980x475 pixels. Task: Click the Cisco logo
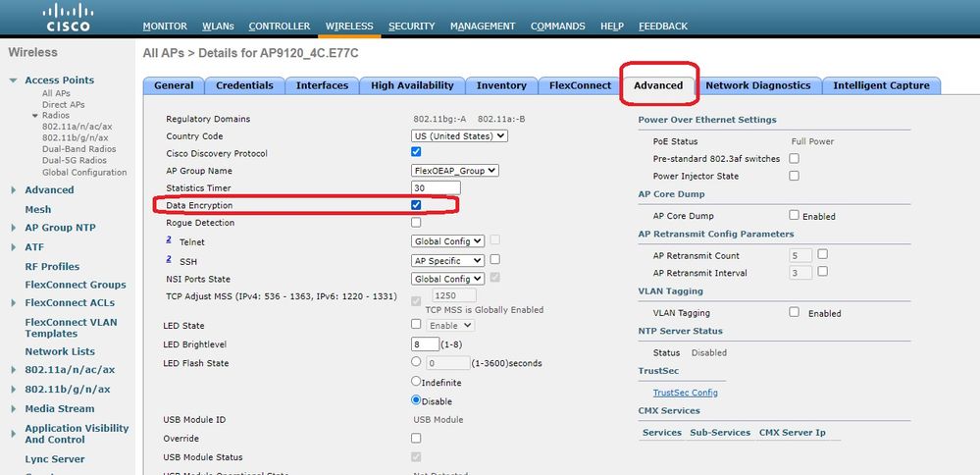click(x=68, y=18)
